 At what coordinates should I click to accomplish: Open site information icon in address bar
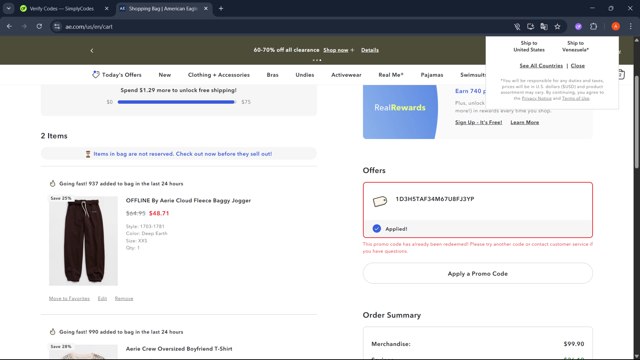57,27
